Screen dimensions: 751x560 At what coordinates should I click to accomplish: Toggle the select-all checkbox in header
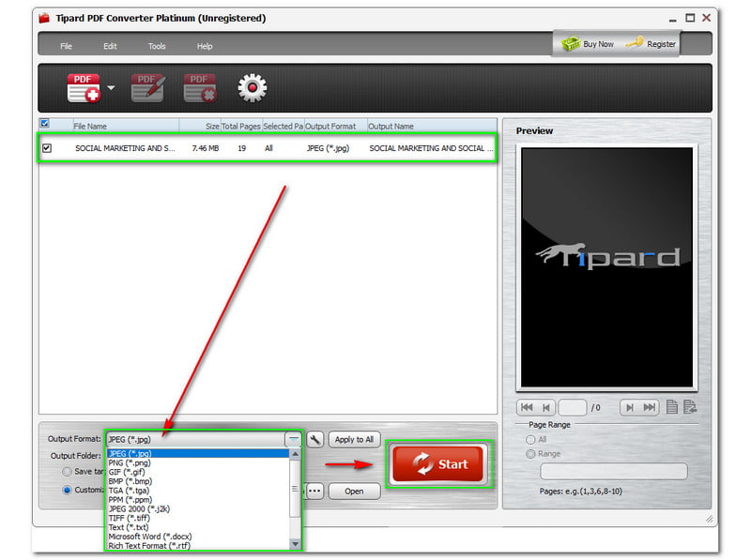pyautogui.click(x=44, y=124)
